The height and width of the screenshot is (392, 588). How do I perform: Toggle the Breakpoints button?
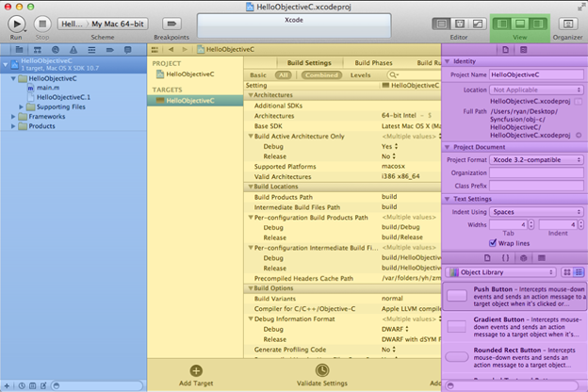[171, 24]
